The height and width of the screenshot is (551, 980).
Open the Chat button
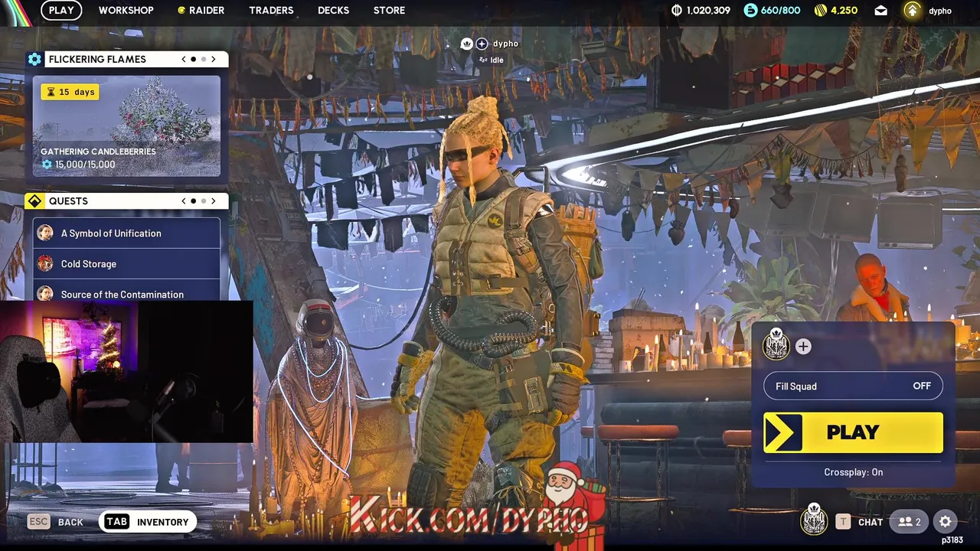pos(870,522)
